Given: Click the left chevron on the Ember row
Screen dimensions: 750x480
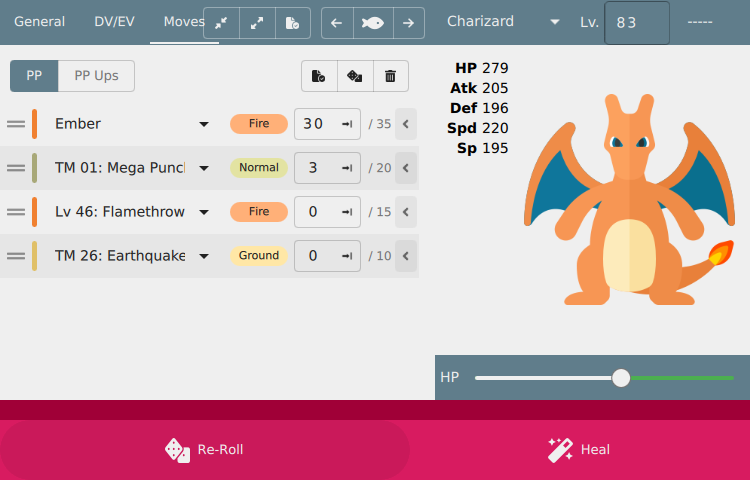Looking at the screenshot, I should pos(406,124).
